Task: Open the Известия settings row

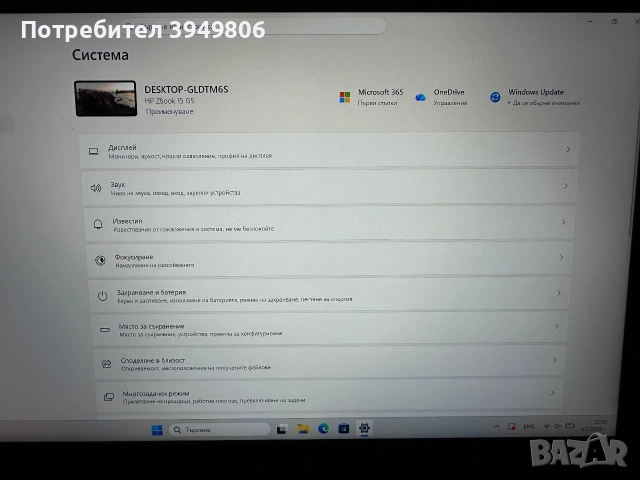Action: pos(330,224)
